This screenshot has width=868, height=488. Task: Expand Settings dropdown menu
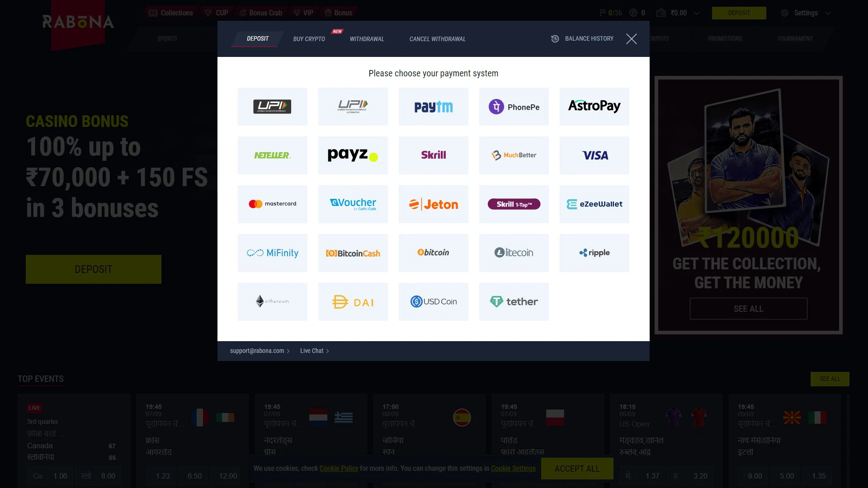pyautogui.click(x=829, y=13)
